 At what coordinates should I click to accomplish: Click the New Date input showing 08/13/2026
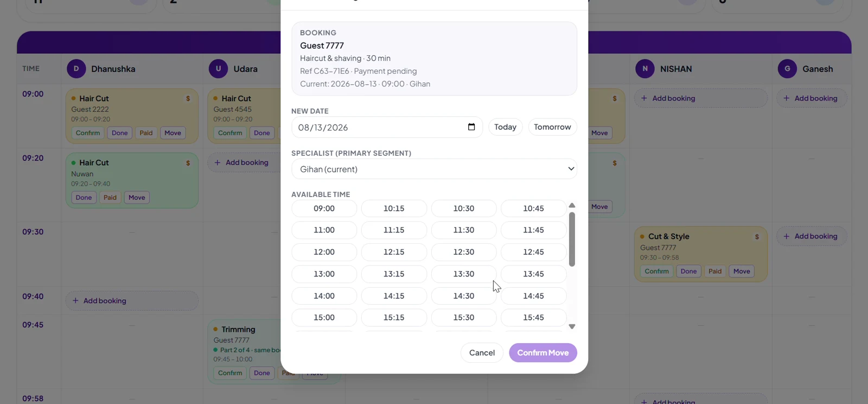(387, 127)
